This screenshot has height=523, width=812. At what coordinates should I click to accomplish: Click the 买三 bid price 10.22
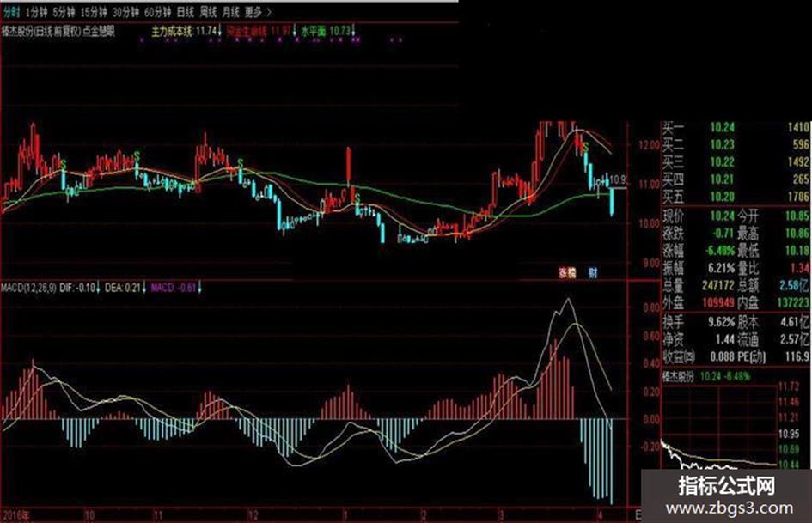tap(722, 162)
